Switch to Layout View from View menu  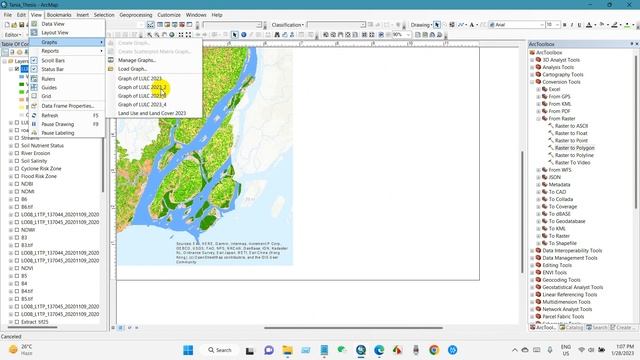pyautogui.click(x=55, y=33)
